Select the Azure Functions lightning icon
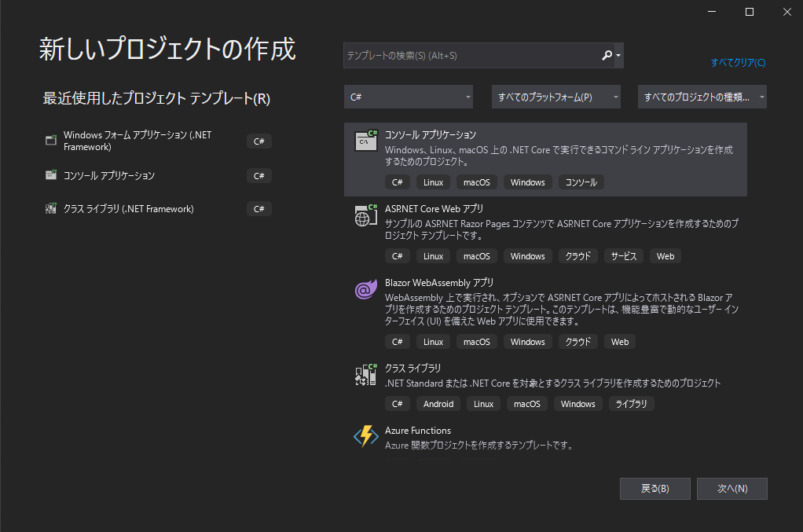This screenshot has width=803, height=532. click(365, 437)
